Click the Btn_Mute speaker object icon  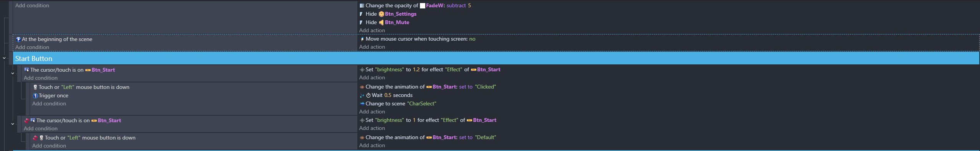tap(381, 23)
